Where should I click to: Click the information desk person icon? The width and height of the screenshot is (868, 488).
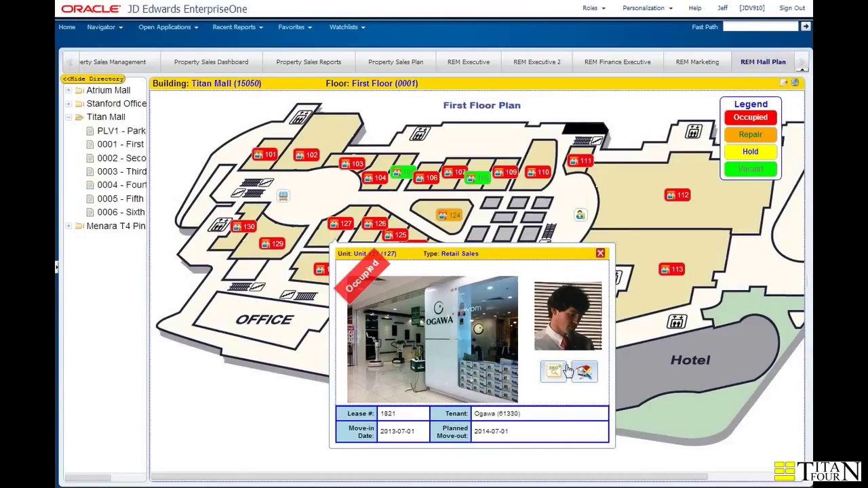pos(580,215)
